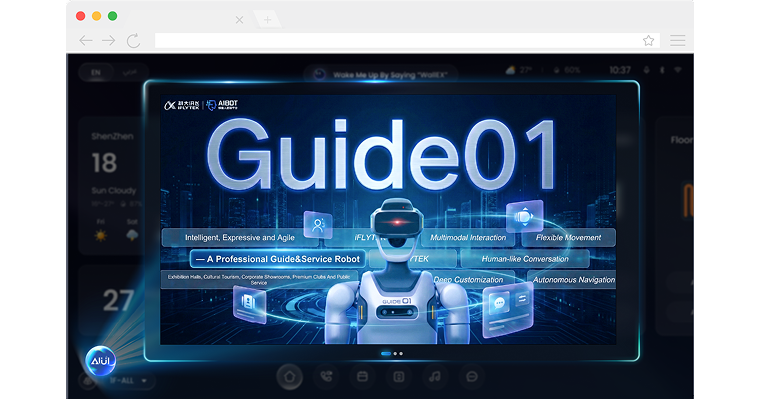Bookmark the page with star icon
Image resolution: width=760 pixels, height=400 pixels.
[648, 40]
